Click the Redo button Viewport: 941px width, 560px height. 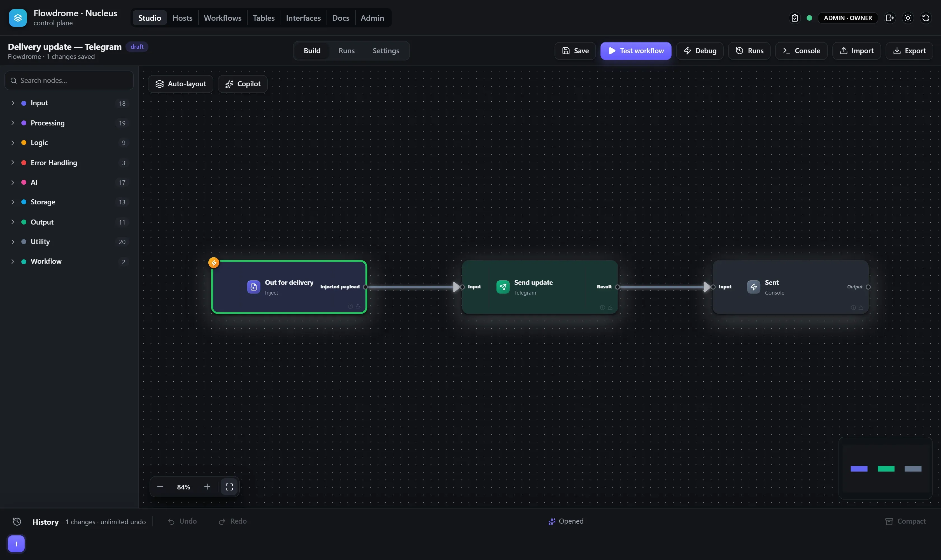tap(233, 521)
